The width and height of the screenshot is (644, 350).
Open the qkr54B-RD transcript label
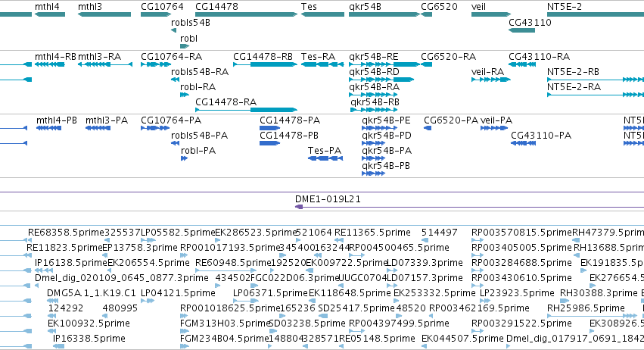pyautogui.click(x=374, y=71)
